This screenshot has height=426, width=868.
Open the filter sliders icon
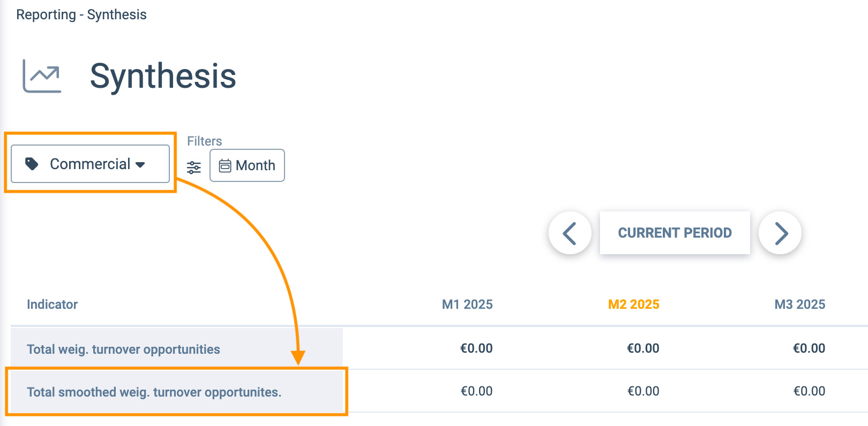point(194,168)
